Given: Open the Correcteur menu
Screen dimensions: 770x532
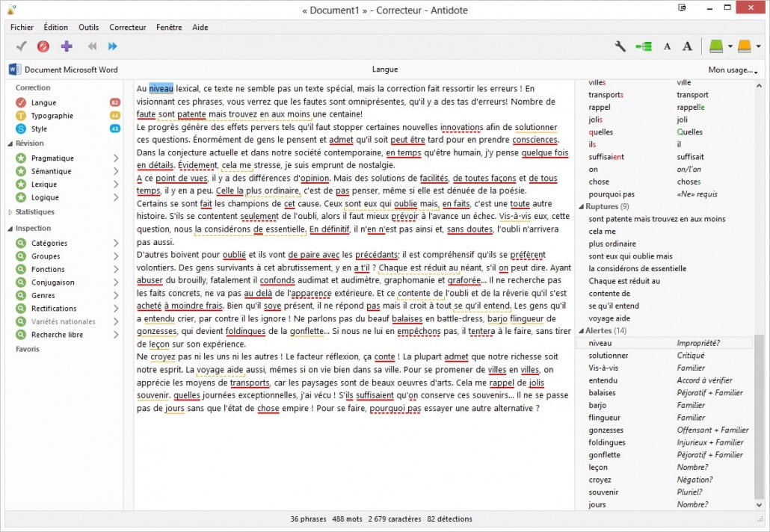Looking at the screenshot, I should [127, 27].
